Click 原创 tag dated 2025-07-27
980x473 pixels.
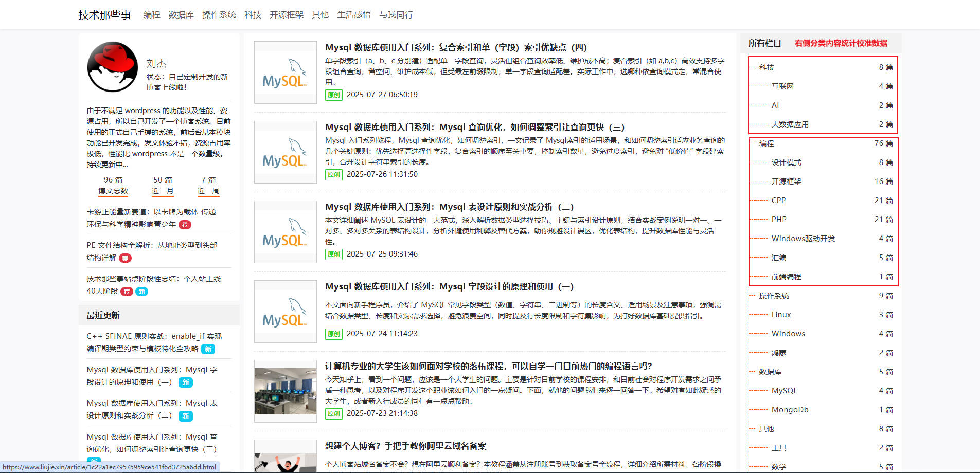334,95
